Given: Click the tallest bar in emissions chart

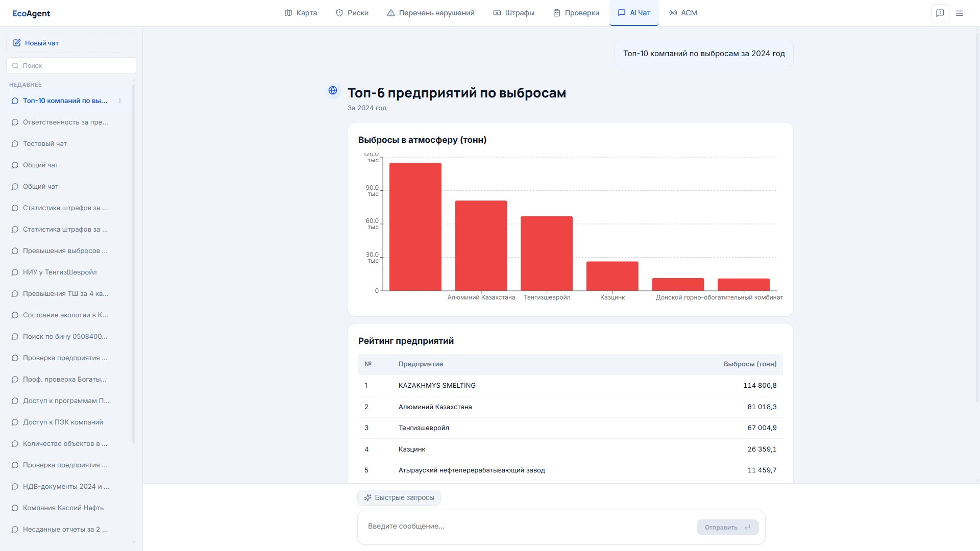Looking at the screenshot, I should 415,227.
